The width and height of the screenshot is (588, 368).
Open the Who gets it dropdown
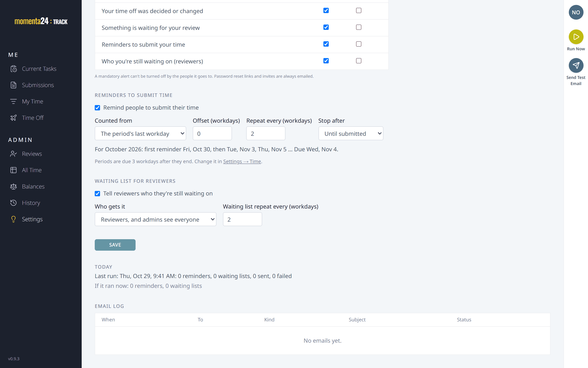155,219
